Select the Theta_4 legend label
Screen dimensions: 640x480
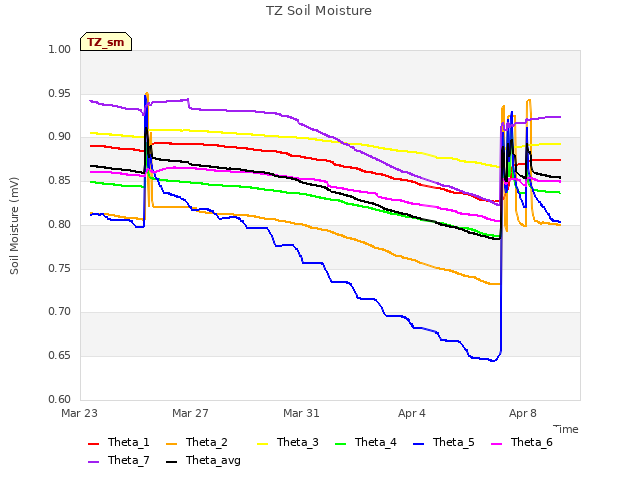(376, 442)
